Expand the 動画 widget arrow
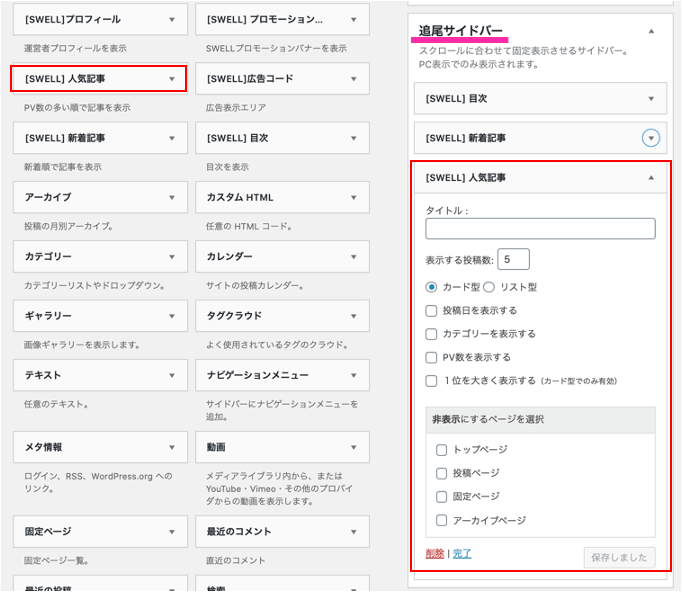This screenshot has height=592, width=682. [354, 447]
